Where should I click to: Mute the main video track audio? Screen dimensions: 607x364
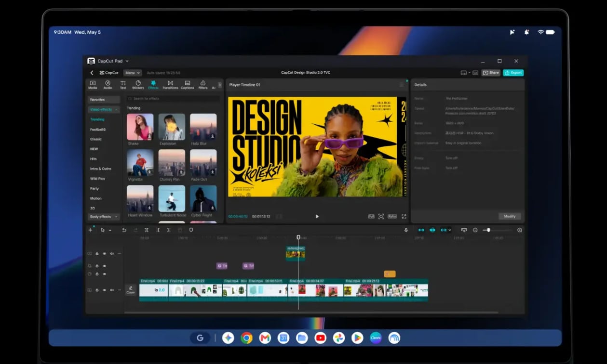point(112,290)
